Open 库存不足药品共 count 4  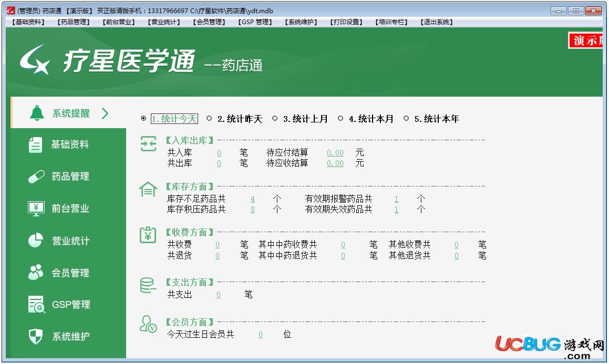(252, 199)
